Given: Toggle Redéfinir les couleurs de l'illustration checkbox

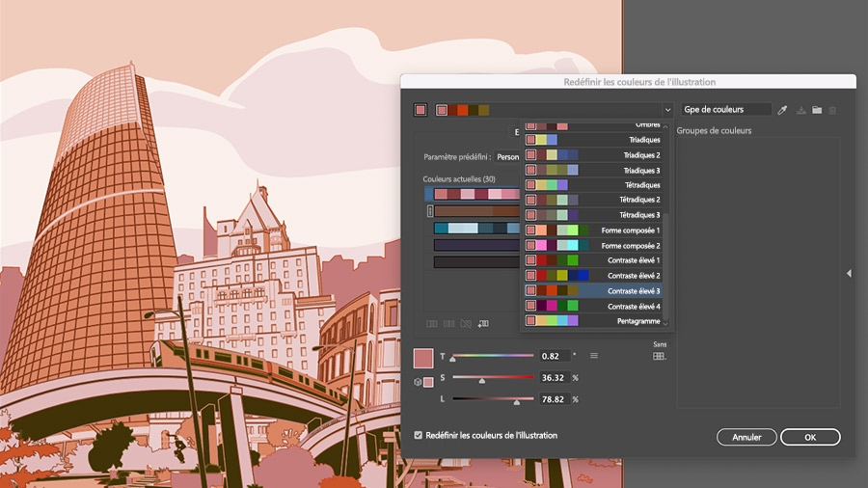Looking at the screenshot, I should (x=418, y=435).
